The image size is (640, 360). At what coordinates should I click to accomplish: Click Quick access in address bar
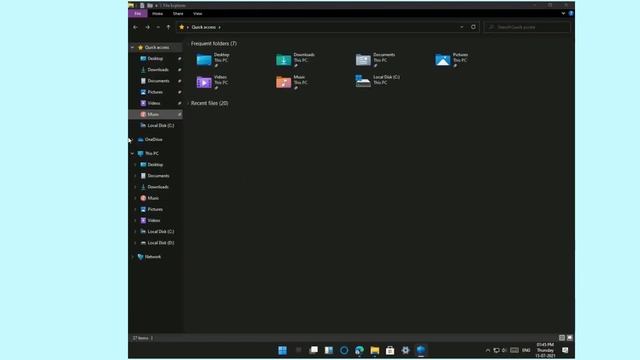click(x=204, y=27)
